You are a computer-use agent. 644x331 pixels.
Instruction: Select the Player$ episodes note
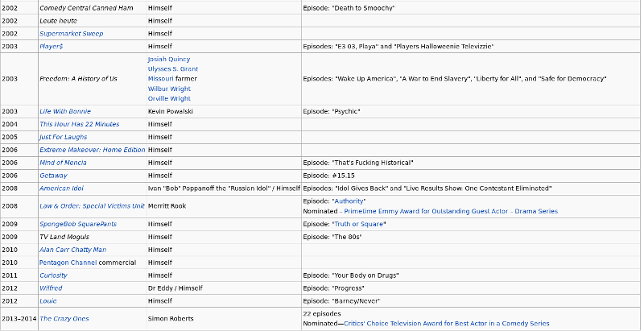(x=398, y=47)
